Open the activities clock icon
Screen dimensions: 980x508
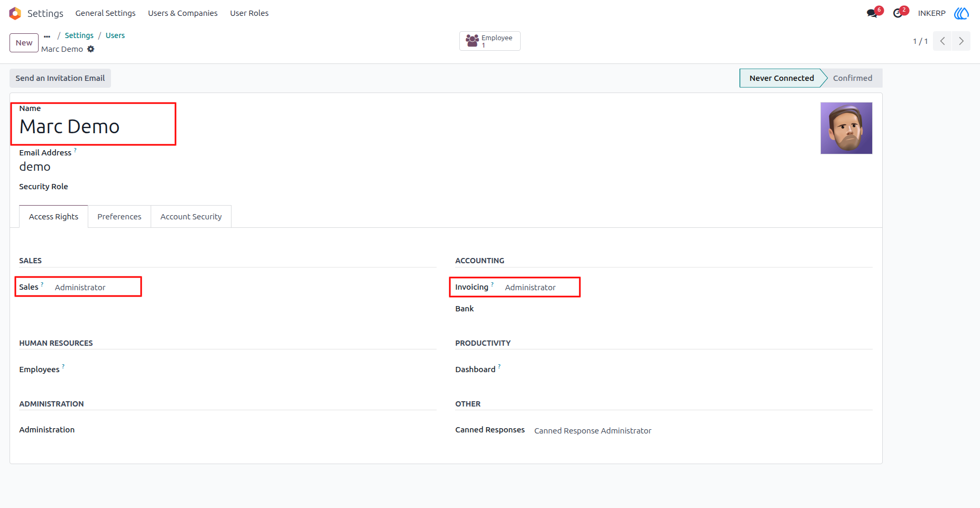coord(898,13)
